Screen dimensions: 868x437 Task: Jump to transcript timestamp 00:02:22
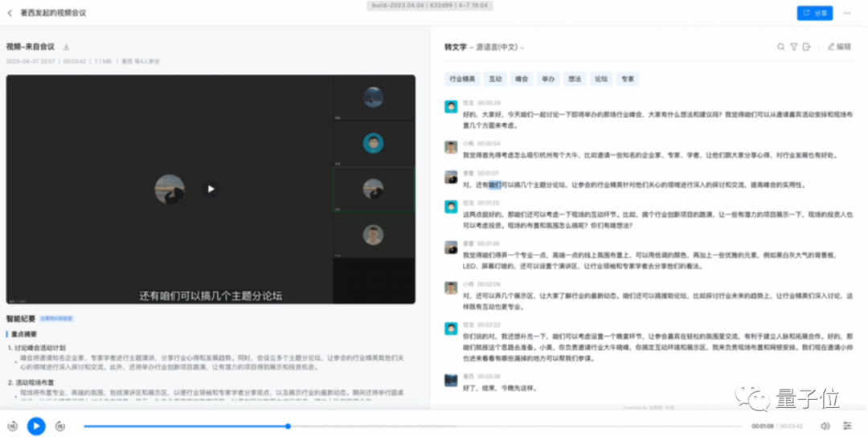pyautogui.click(x=489, y=325)
